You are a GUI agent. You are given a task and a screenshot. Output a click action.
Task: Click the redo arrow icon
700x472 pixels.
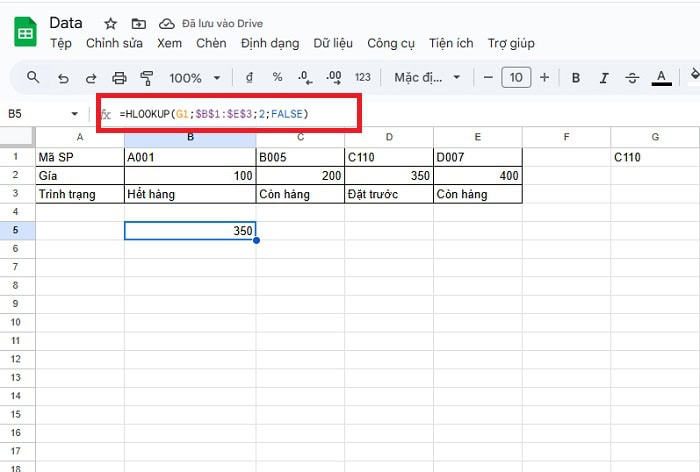tap(91, 78)
